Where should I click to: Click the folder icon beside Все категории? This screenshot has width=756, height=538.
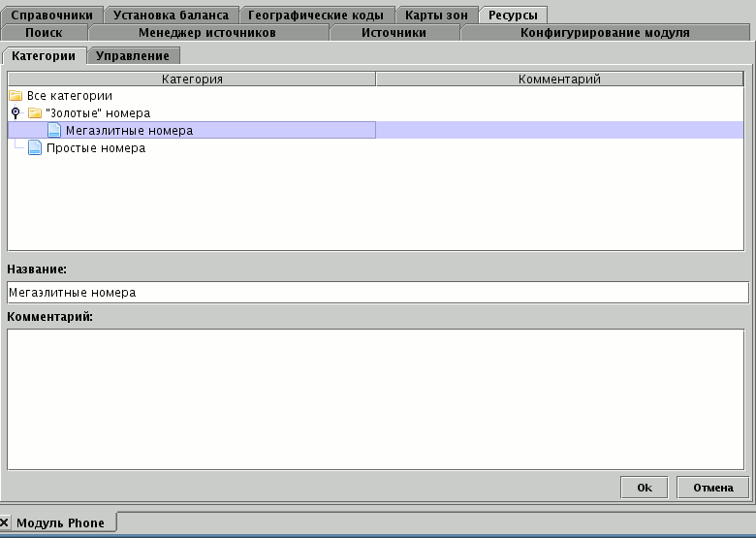pyautogui.click(x=16, y=96)
